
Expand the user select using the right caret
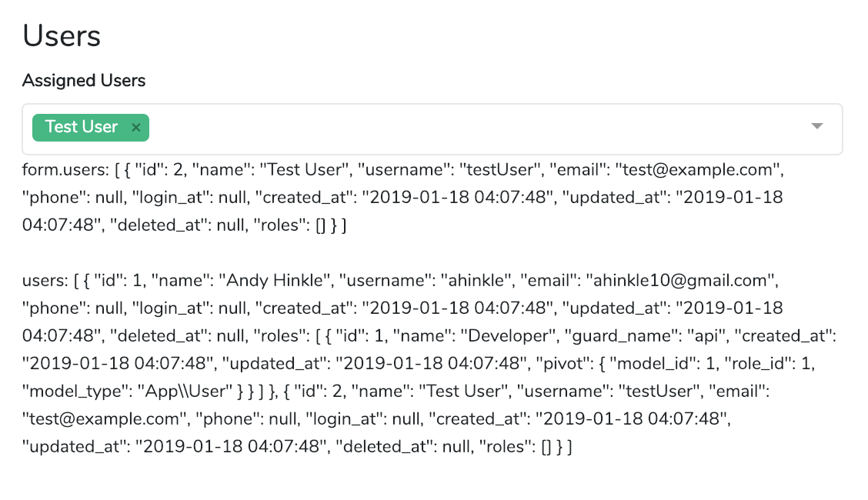816,128
